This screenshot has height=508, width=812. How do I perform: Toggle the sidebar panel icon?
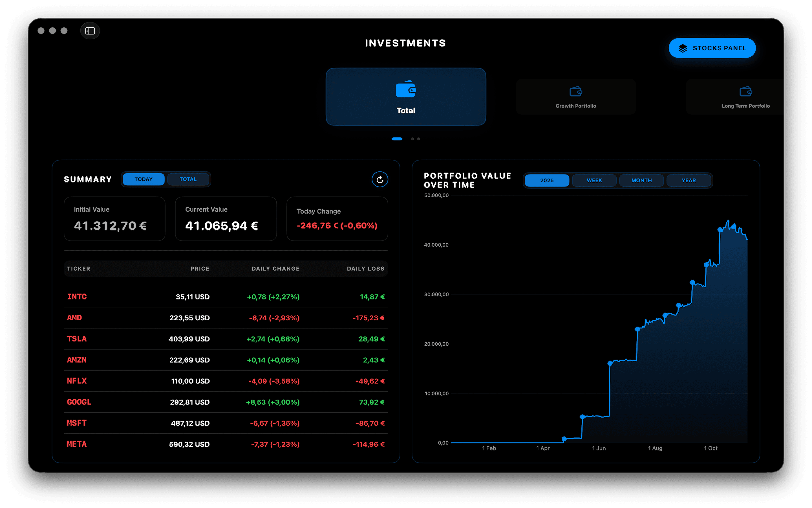[90, 31]
